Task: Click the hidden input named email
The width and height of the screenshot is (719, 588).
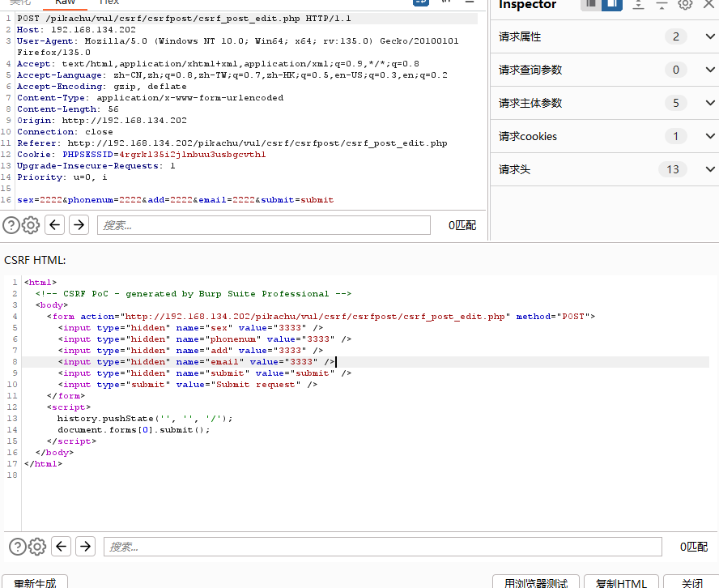Action: click(x=196, y=362)
